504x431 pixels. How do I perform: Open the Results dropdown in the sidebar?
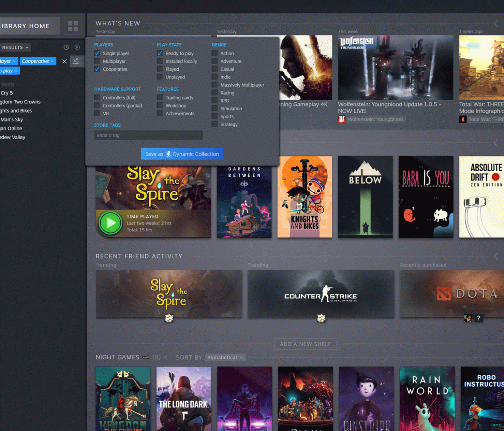pos(15,47)
